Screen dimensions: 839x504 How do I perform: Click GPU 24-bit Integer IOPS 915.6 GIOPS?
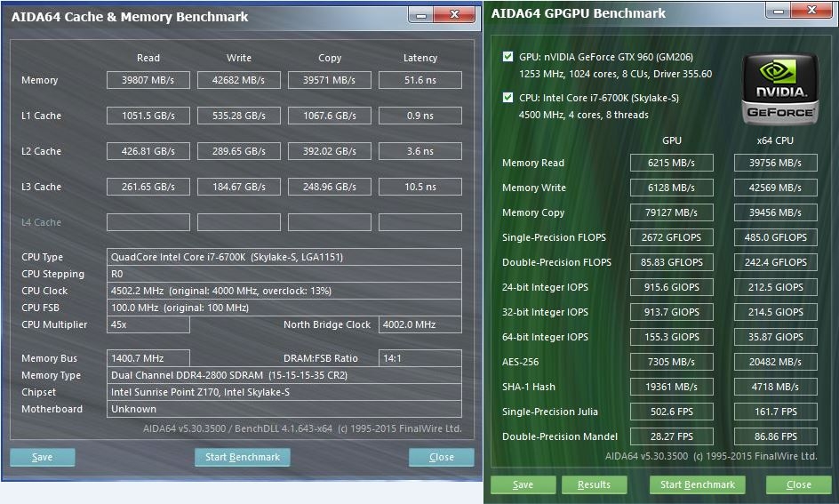point(672,287)
